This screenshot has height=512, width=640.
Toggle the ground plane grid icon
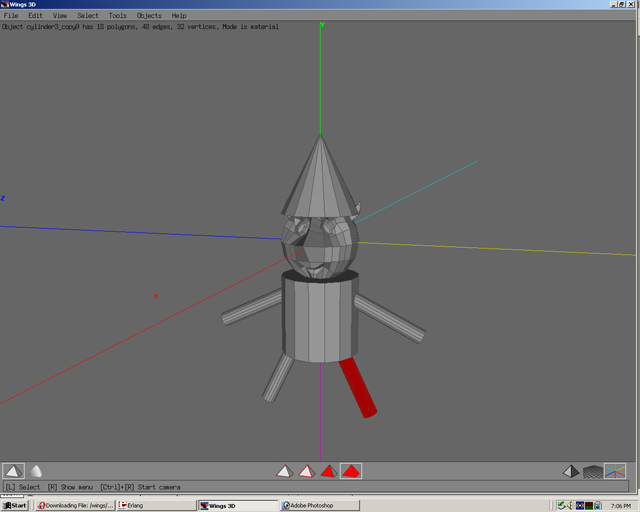click(593, 472)
